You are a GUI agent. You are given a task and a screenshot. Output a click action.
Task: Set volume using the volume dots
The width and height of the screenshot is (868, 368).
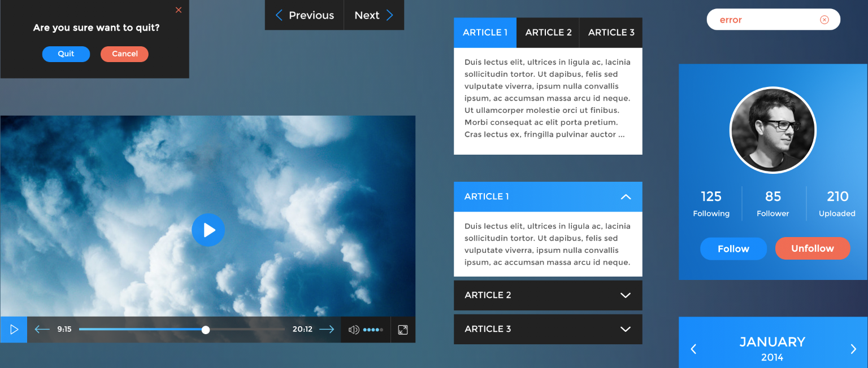click(x=374, y=330)
